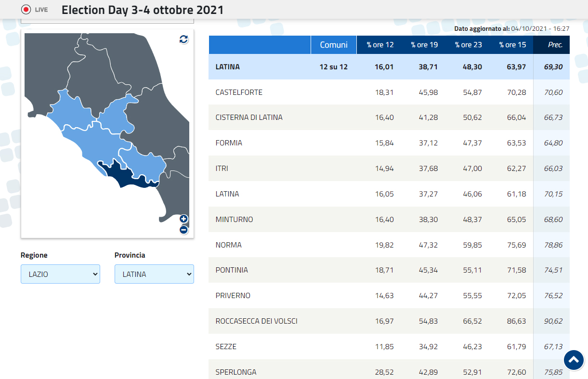The width and height of the screenshot is (588, 379).
Task: Open the PONTINIA municipality row
Action: click(x=232, y=270)
